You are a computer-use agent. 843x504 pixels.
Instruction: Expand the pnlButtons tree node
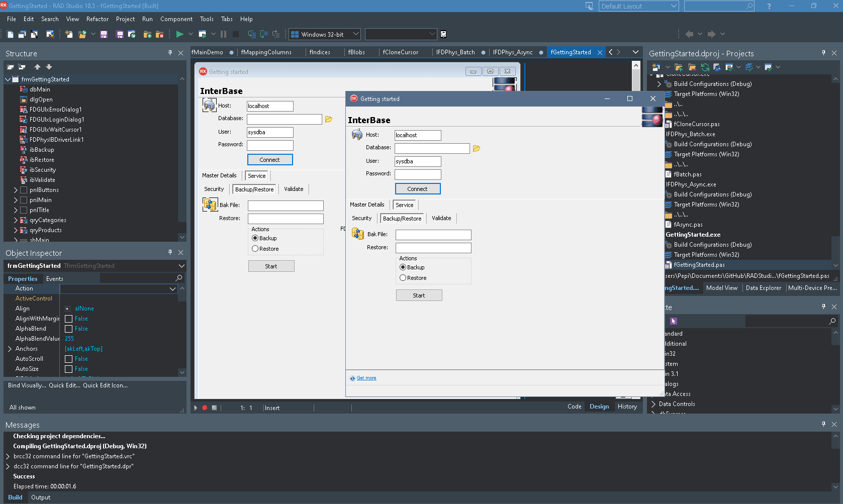pyautogui.click(x=16, y=190)
